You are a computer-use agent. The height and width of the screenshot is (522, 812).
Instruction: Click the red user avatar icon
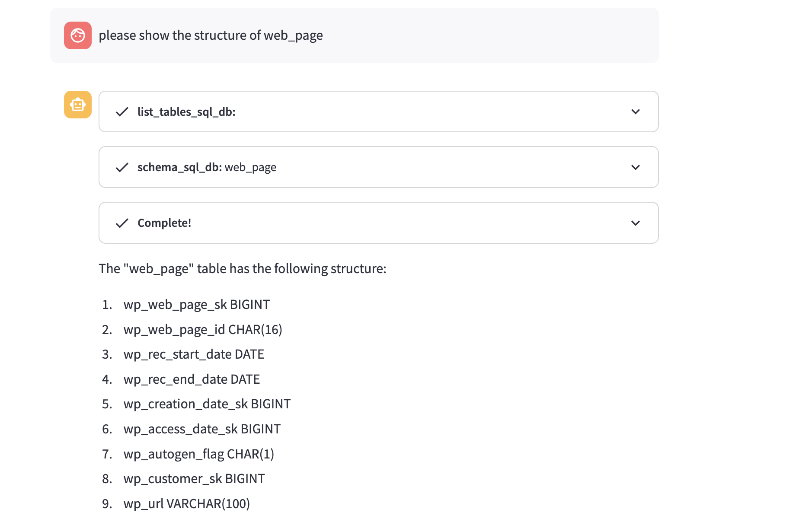(78, 35)
